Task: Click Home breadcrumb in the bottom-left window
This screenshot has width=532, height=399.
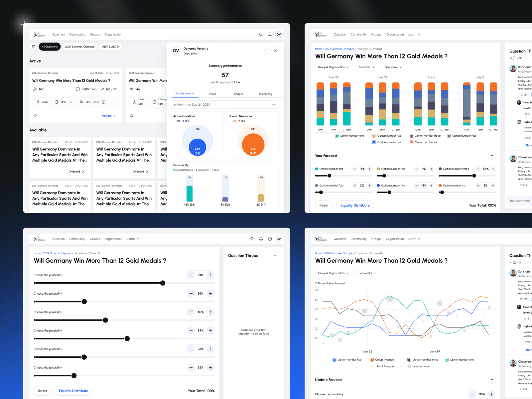Action: (x=37, y=253)
